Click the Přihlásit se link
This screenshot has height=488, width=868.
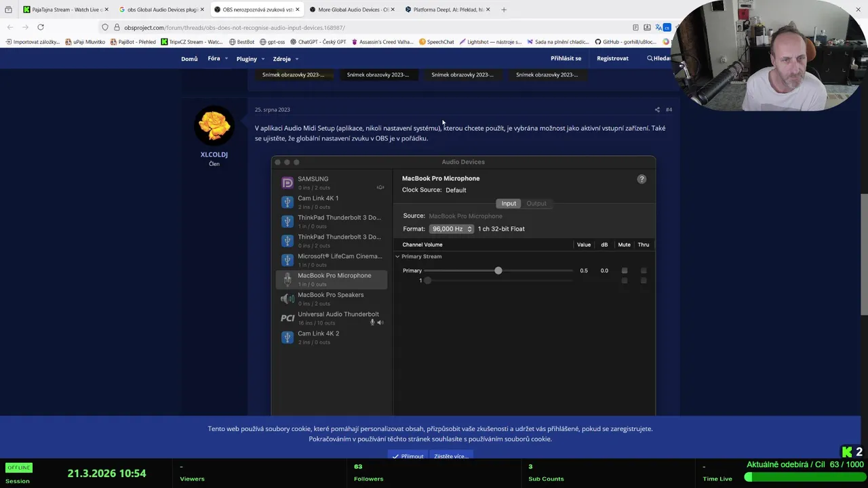566,58
